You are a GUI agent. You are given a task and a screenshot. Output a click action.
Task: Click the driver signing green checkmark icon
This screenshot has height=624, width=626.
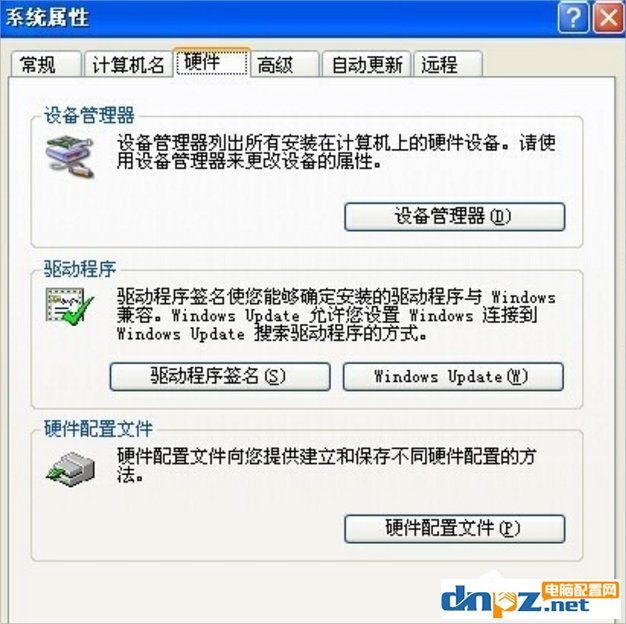tap(69, 306)
